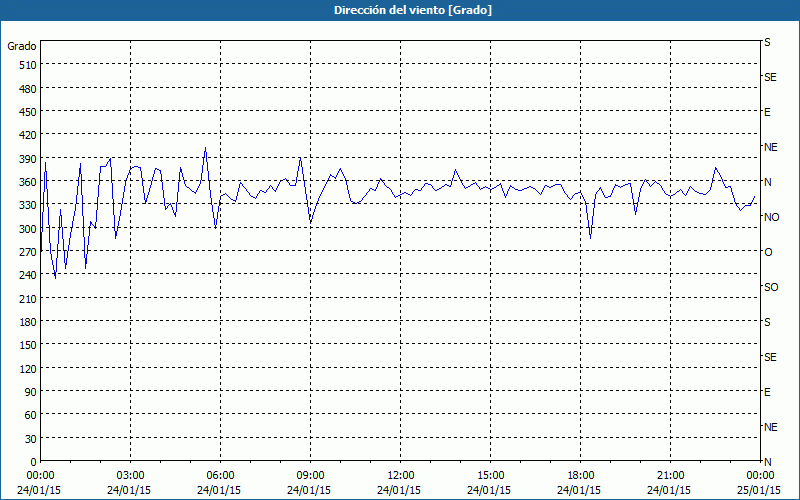The image size is (800, 500).
Task: Select the 'O' (Oeste) compass label
Action: [768, 252]
